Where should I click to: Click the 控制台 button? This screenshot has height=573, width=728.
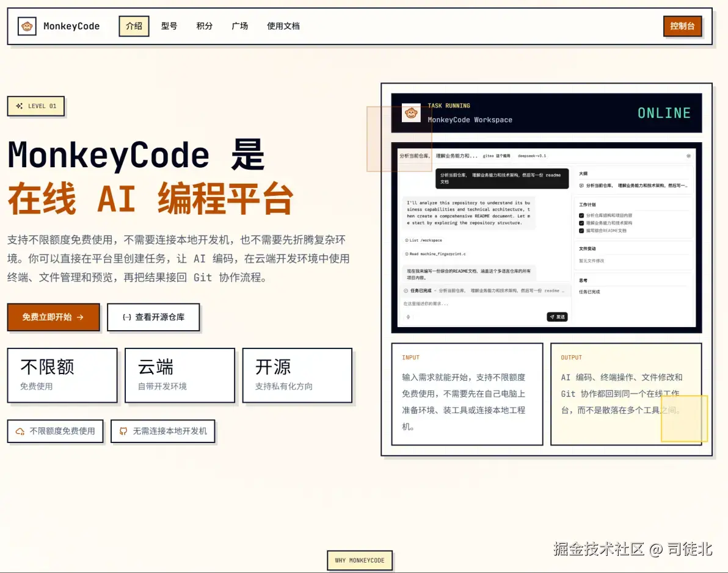(x=682, y=26)
